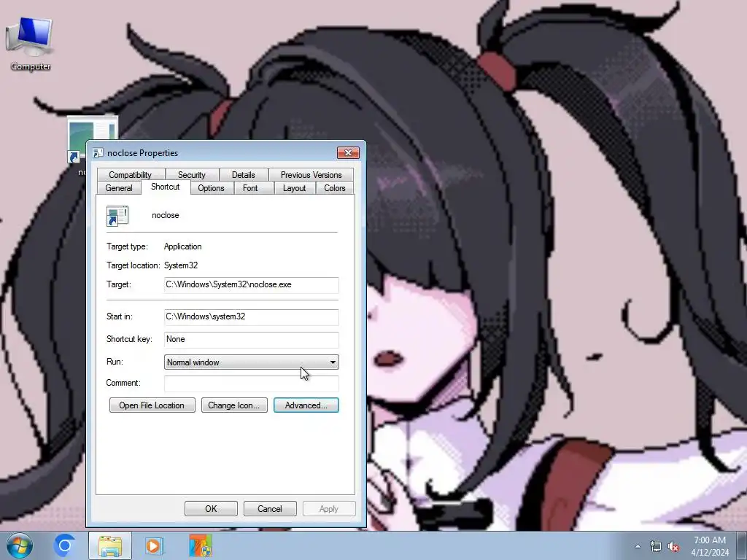
Task: Confirm the dialog with OK
Action: 211,508
